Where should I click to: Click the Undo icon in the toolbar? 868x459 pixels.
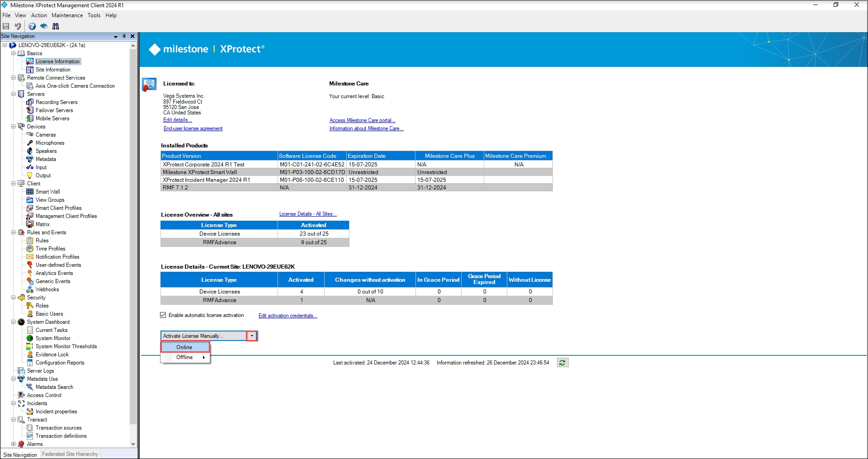(18, 26)
